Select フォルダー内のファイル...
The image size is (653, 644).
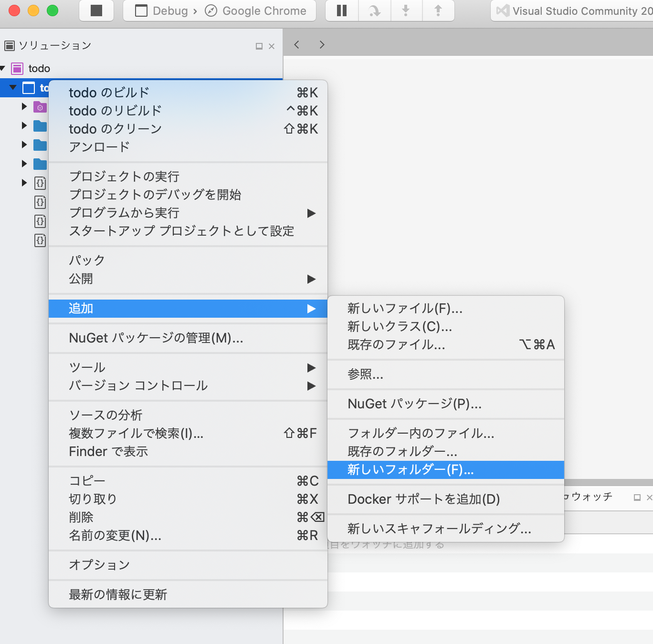(446, 433)
